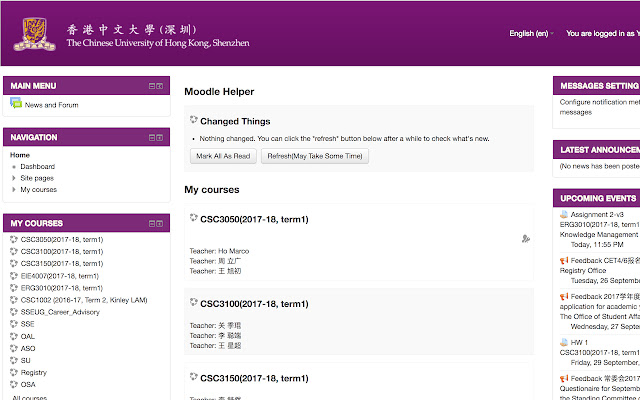The height and width of the screenshot is (400, 640).
Task: Go to Home in the Navigation block
Action: tap(20, 155)
